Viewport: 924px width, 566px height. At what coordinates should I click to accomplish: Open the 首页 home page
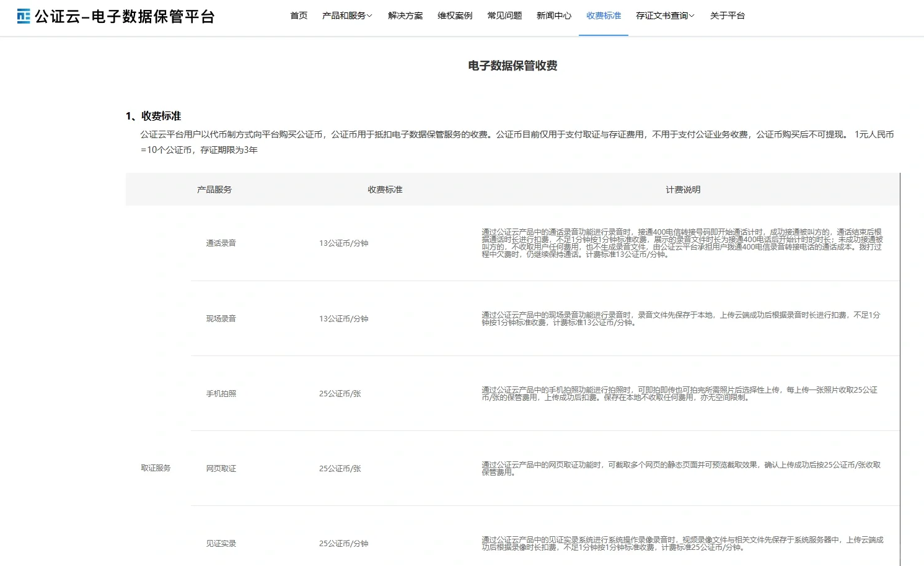point(299,15)
